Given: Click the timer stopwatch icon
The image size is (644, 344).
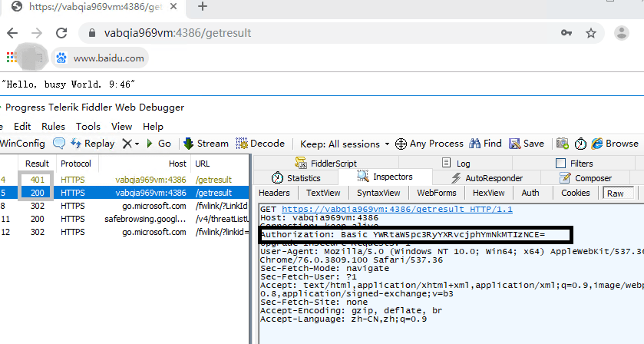Looking at the screenshot, I should pyautogui.click(x=580, y=144).
